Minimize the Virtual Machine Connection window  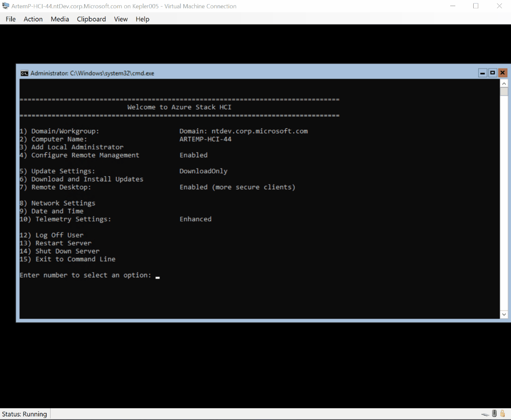pyautogui.click(x=453, y=6)
